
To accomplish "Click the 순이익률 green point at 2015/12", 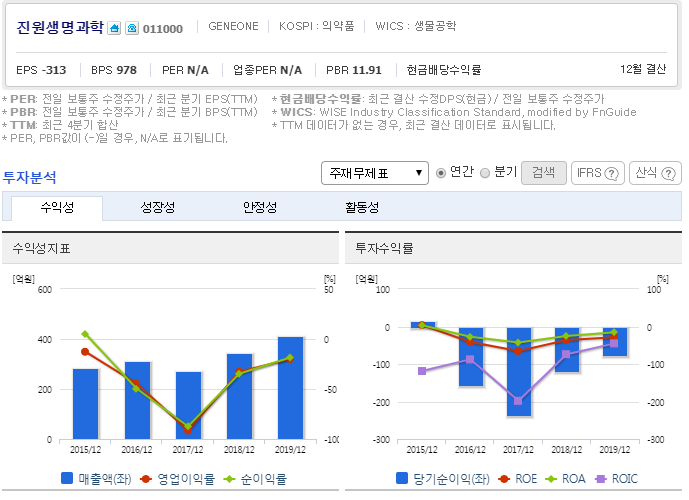I will pyautogui.click(x=85, y=334).
